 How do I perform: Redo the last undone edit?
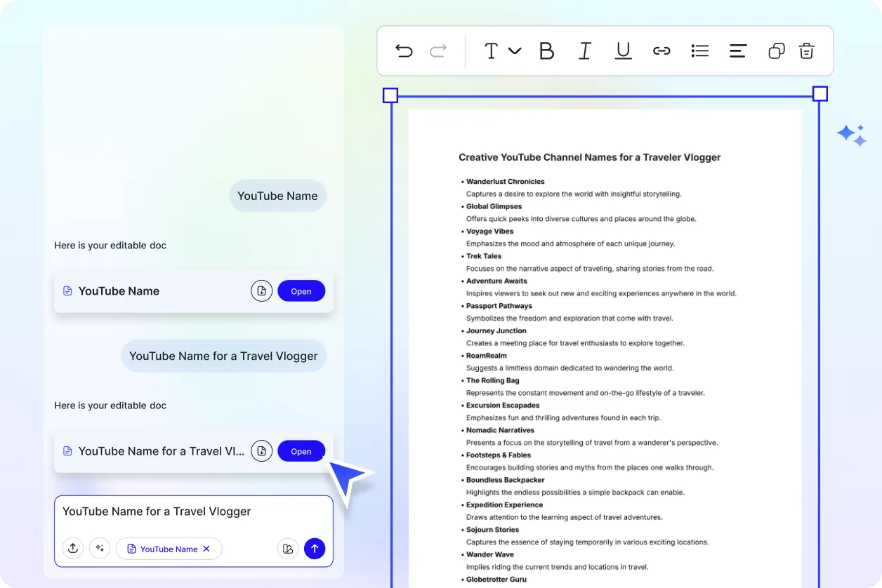pyautogui.click(x=438, y=51)
